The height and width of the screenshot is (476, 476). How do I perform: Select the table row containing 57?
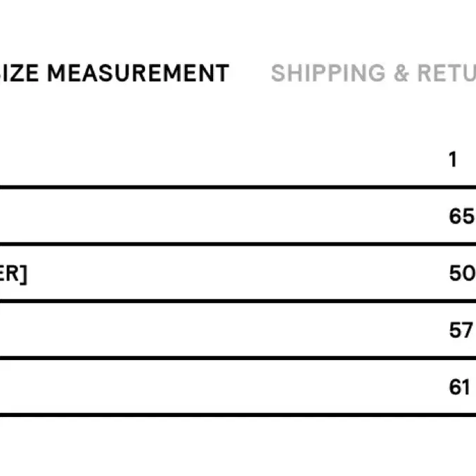(238, 330)
